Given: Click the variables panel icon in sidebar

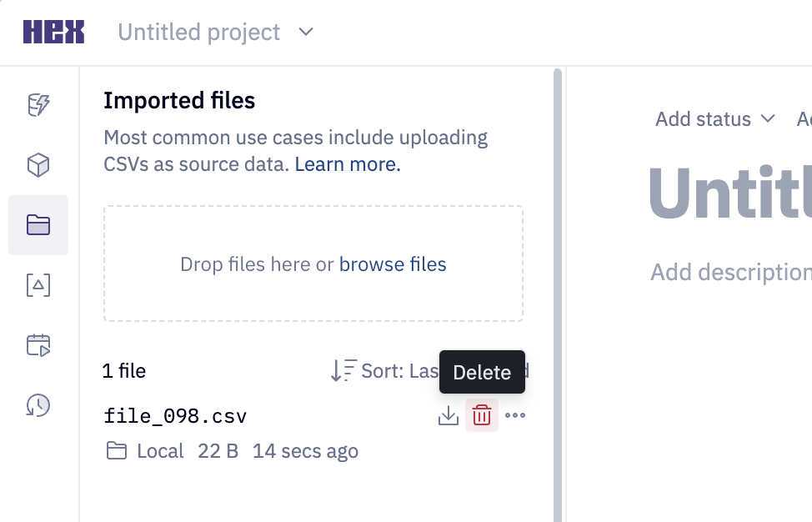Looking at the screenshot, I should (38, 284).
